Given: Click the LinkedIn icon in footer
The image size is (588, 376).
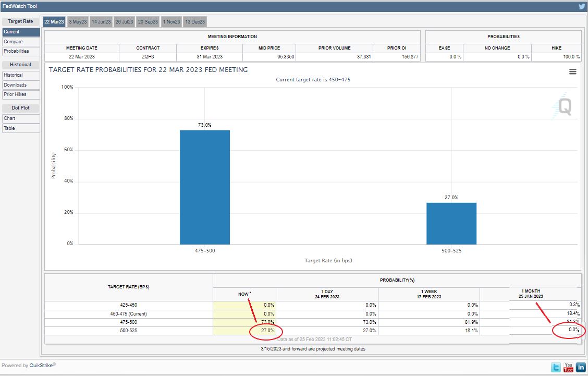Looking at the screenshot, I should click(580, 367).
